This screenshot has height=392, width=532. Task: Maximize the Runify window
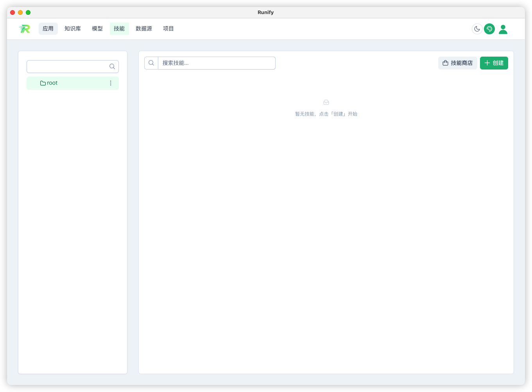(28, 12)
